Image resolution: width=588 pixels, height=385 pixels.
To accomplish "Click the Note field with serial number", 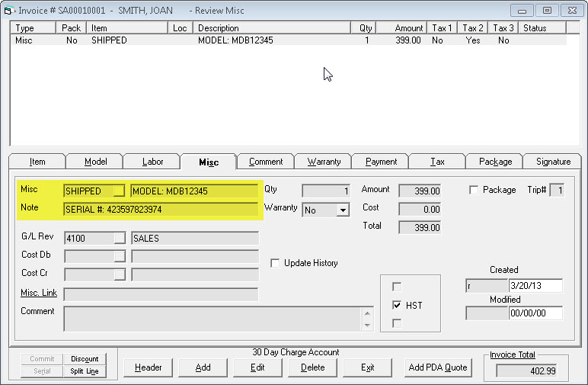I will point(161,209).
